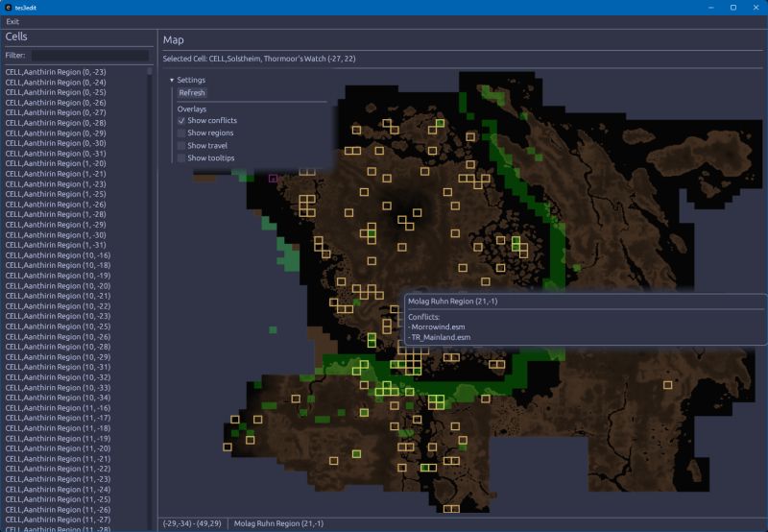Screen dimensions: 768x532
Task: Uncheck Show conflicts checkbox
Action: pos(181,120)
